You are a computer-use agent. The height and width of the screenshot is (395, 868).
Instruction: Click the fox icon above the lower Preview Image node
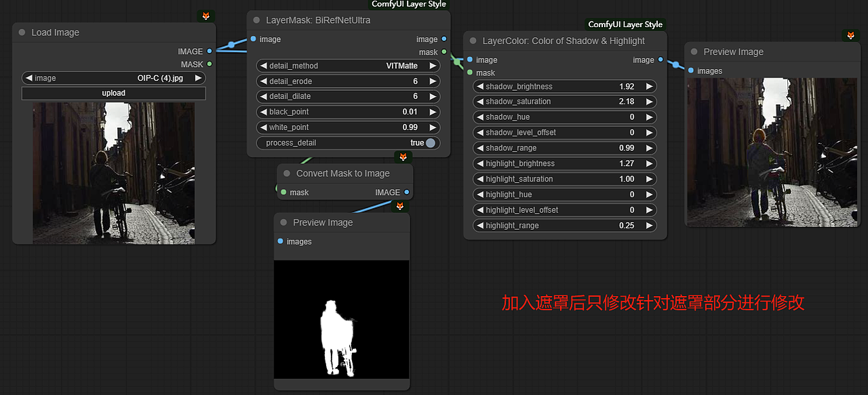pyautogui.click(x=400, y=206)
